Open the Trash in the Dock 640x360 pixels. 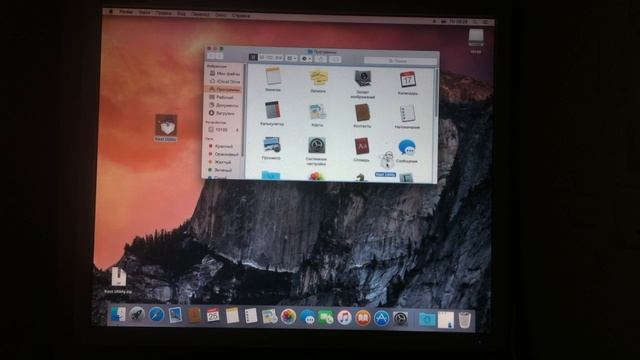tap(464, 320)
